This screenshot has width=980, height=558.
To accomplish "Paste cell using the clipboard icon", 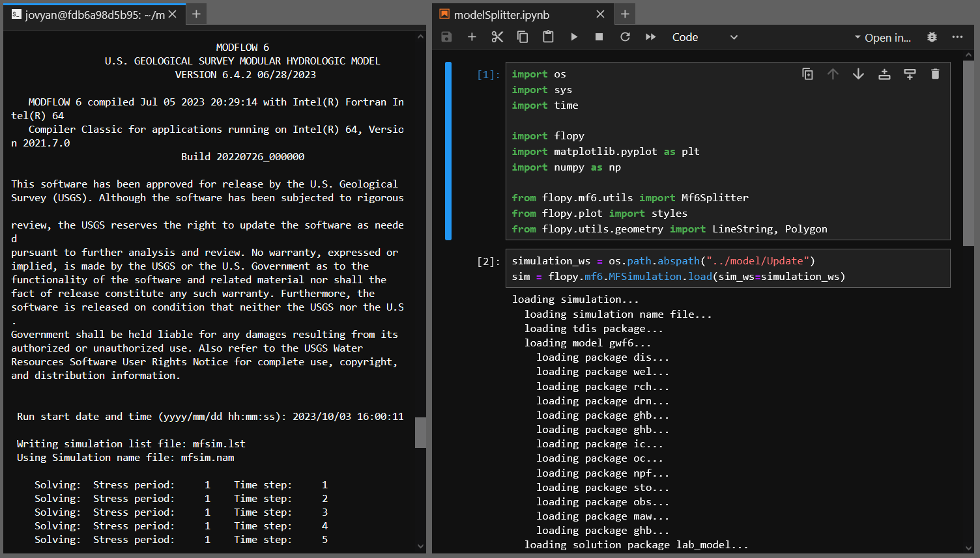I will (548, 37).
